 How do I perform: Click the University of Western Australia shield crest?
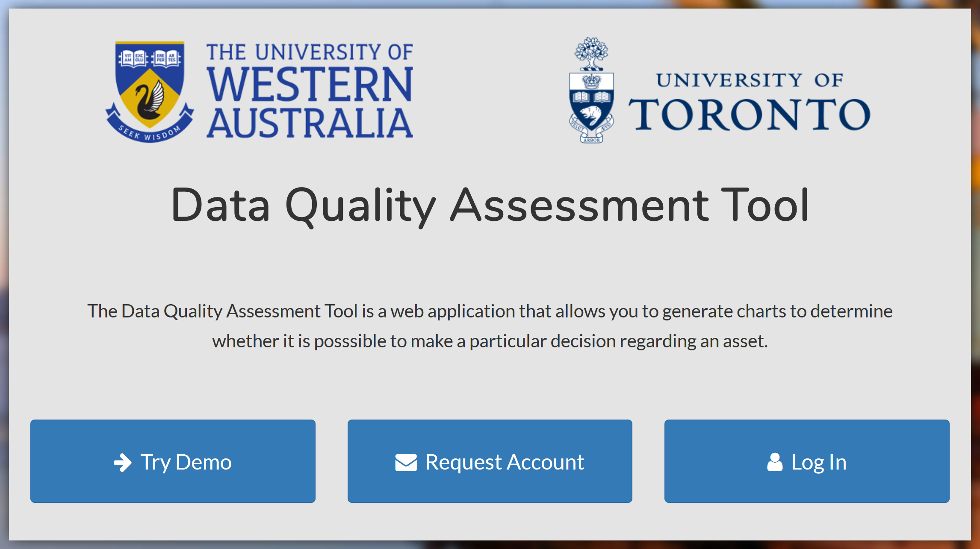pyautogui.click(x=150, y=92)
